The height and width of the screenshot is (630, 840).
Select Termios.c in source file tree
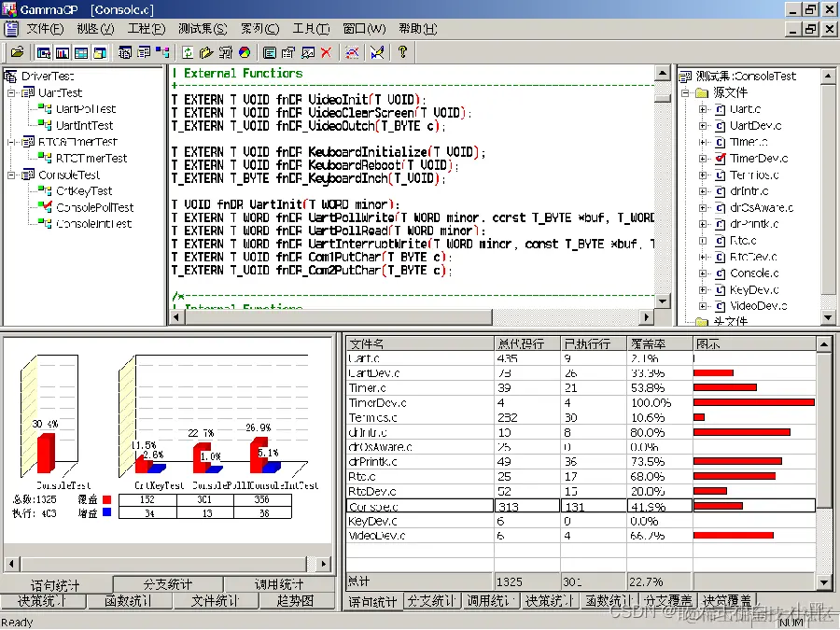click(x=754, y=175)
